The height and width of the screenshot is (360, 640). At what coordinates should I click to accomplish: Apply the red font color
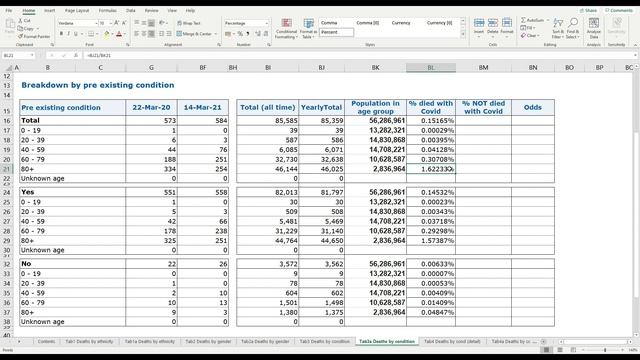click(119, 34)
